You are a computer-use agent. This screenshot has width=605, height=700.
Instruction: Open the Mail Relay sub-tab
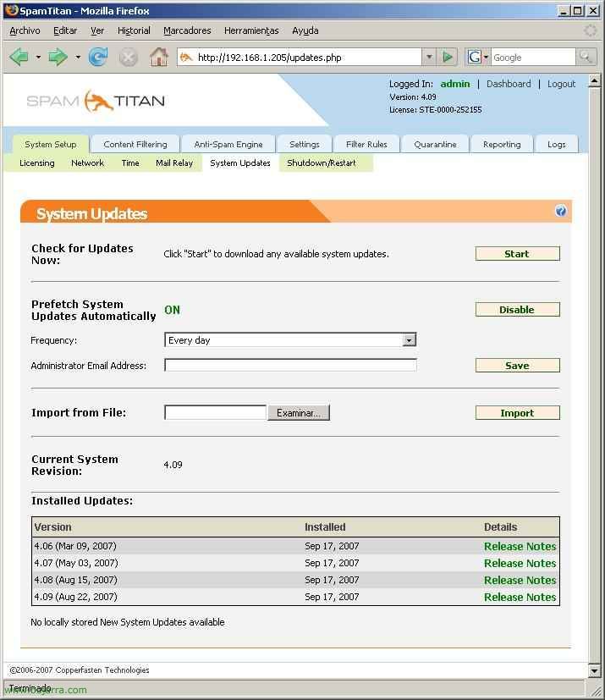(x=174, y=163)
